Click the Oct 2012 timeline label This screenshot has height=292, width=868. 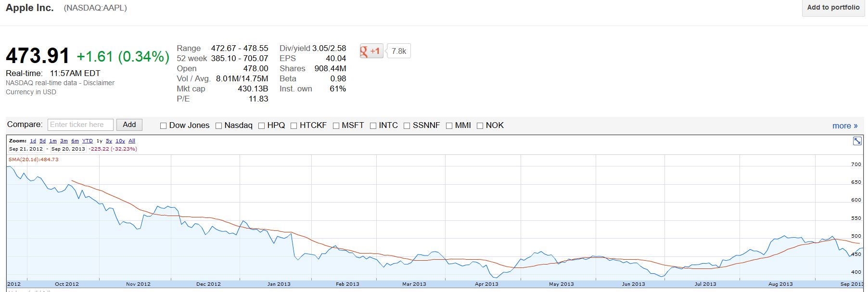67,284
